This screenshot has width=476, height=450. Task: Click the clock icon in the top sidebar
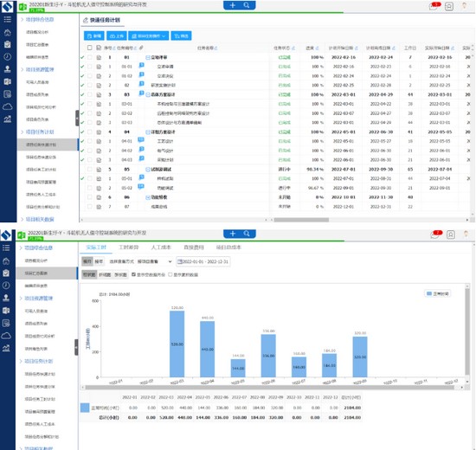click(x=7, y=57)
